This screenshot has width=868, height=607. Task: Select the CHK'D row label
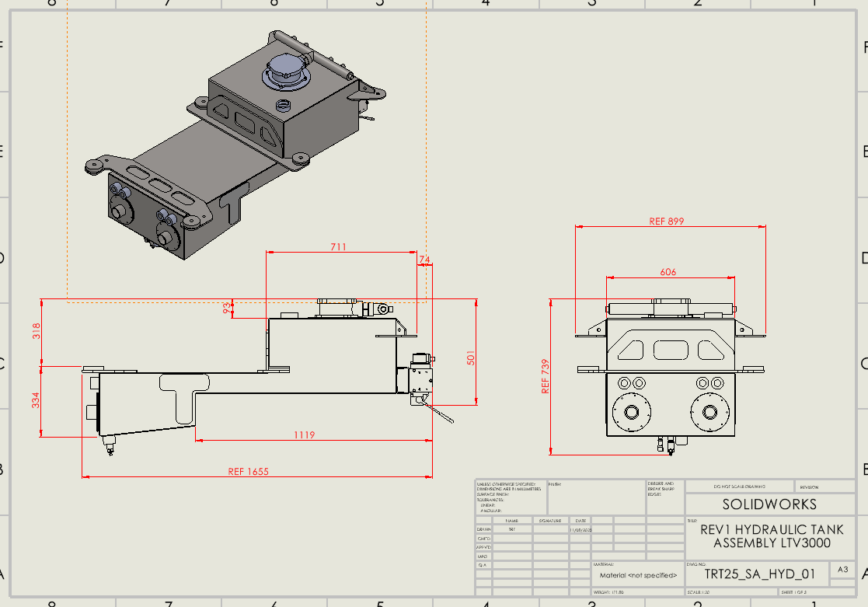pos(484,539)
